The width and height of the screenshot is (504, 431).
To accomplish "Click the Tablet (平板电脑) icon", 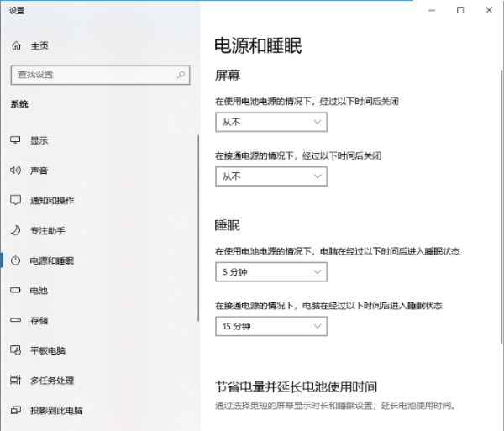I will click(15, 350).
